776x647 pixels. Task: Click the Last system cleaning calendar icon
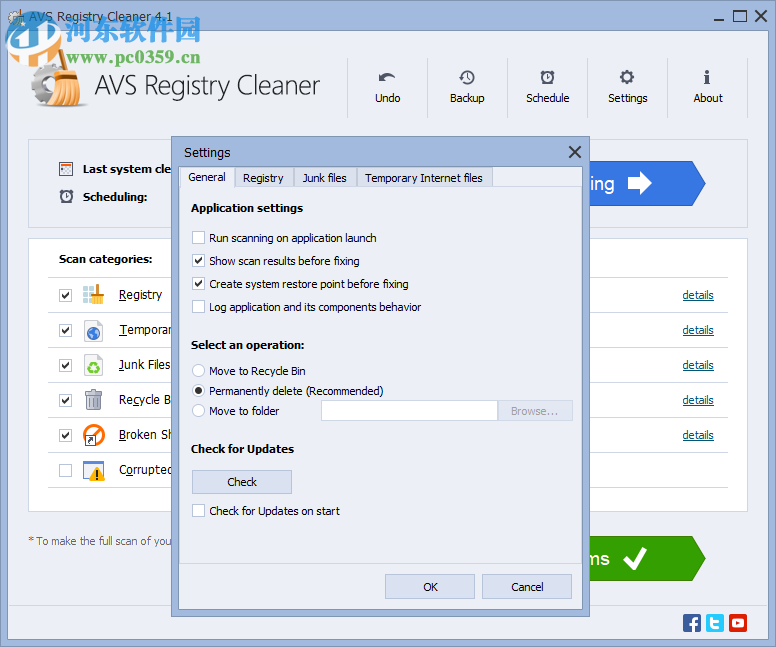coord(66,169)
